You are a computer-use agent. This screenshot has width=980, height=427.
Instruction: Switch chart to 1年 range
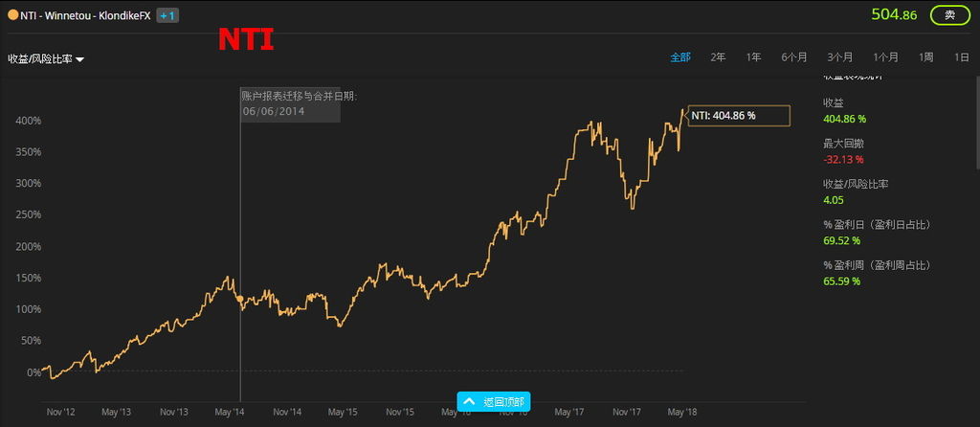pyautogui.click(x=753, y=57)
